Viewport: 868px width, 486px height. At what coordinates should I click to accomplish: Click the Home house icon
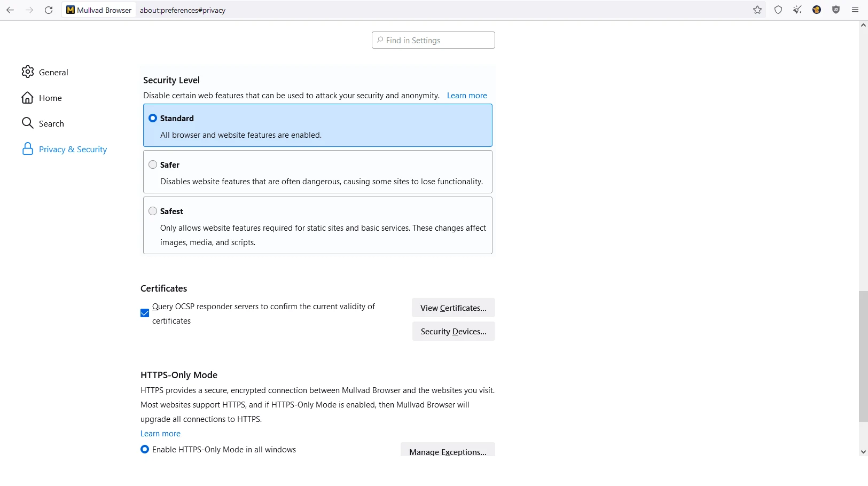point(28,98)
